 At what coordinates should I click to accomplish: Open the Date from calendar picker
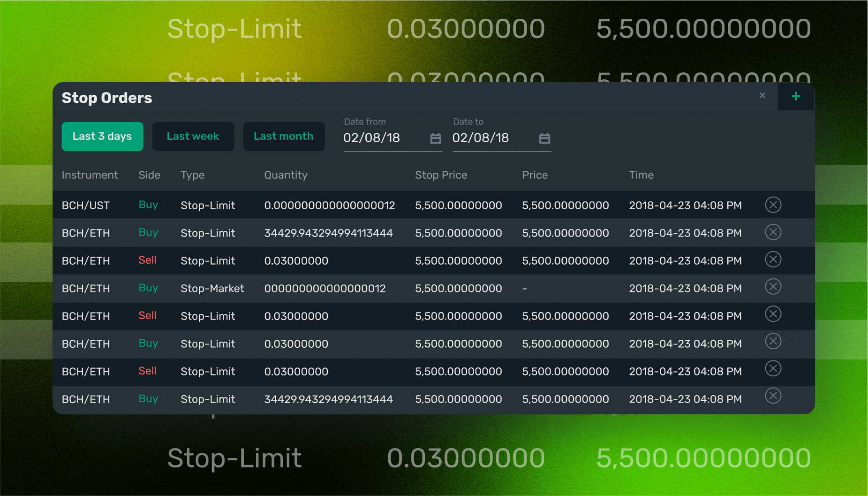[x=435, y=138]
